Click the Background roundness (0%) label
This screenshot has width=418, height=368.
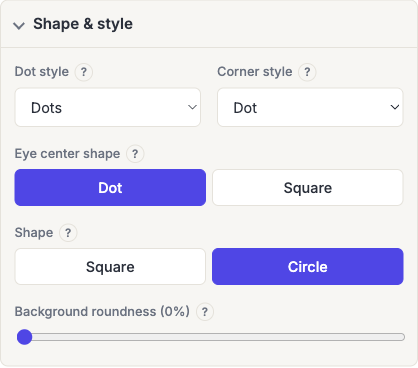pos(102,312)
